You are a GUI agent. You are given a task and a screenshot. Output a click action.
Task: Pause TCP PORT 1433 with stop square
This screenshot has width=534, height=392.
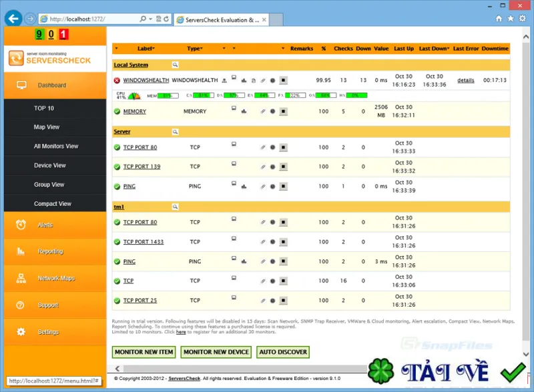click(x=283, y=242)
